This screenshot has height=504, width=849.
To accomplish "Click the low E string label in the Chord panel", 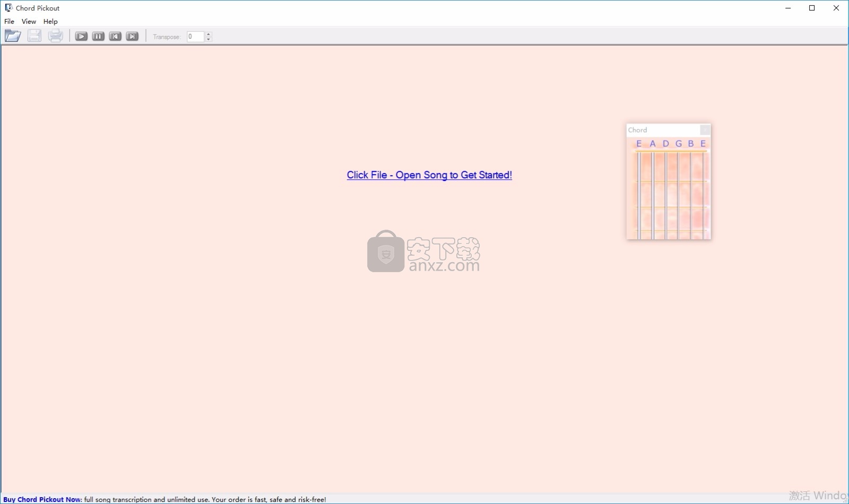I will pyautogui.click(x=639, y=144).
